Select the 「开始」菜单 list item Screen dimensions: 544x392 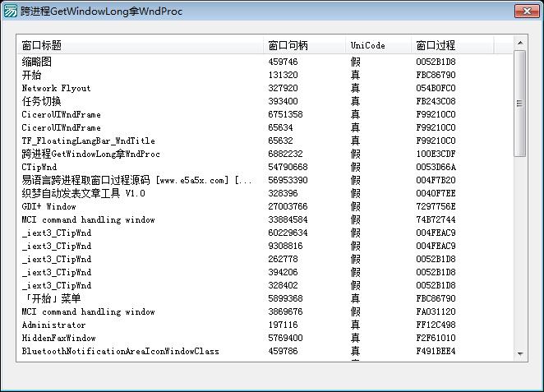[x=51, y=298]
